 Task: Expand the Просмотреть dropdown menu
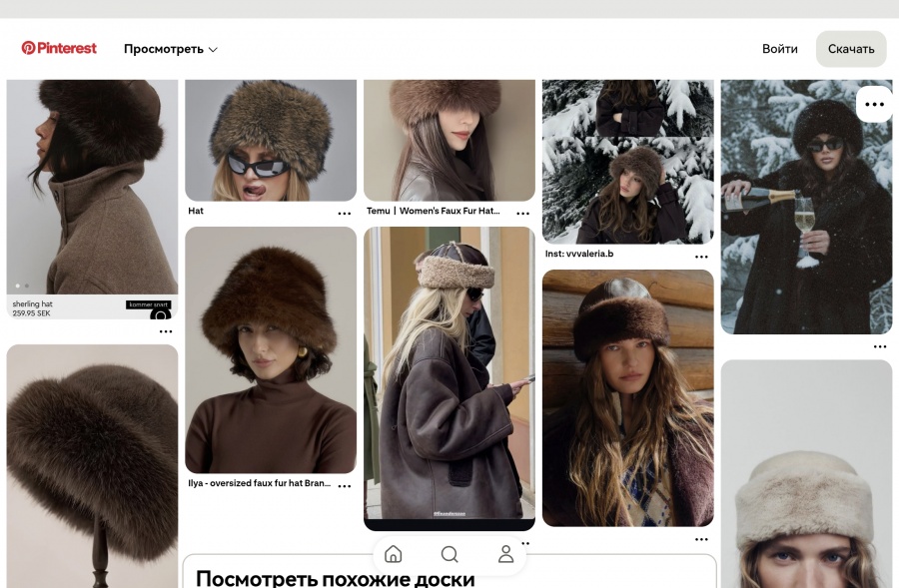point(171,49)
